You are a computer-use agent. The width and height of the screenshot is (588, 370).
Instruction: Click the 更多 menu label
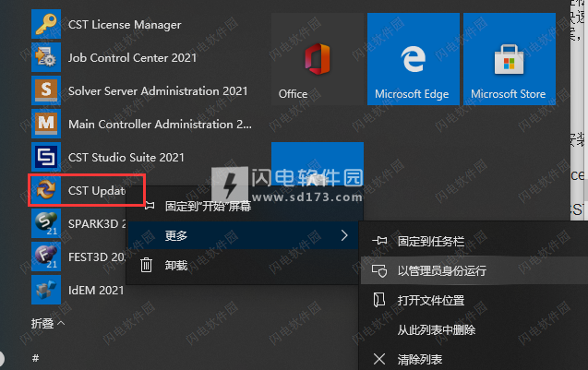(x=176, y=235)
